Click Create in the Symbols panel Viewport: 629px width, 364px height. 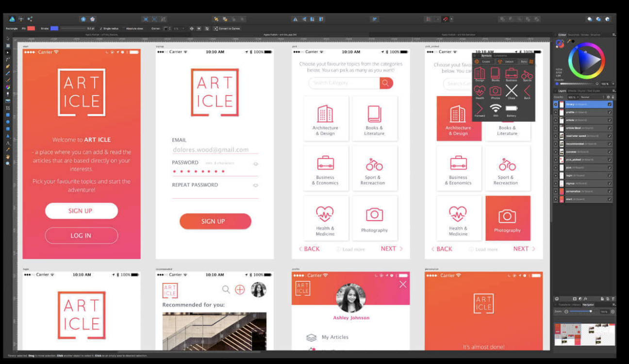click(x=486, y=62)
